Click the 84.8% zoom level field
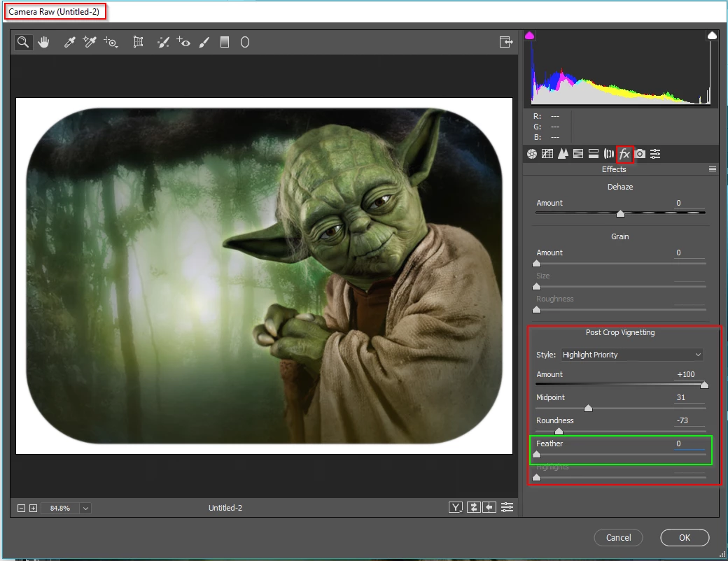 coord(60,508)
